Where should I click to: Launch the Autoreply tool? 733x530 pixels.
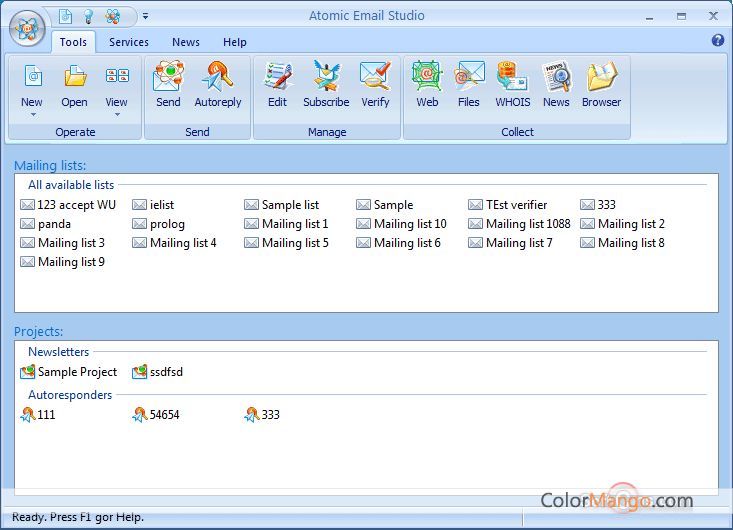(218, 84)
